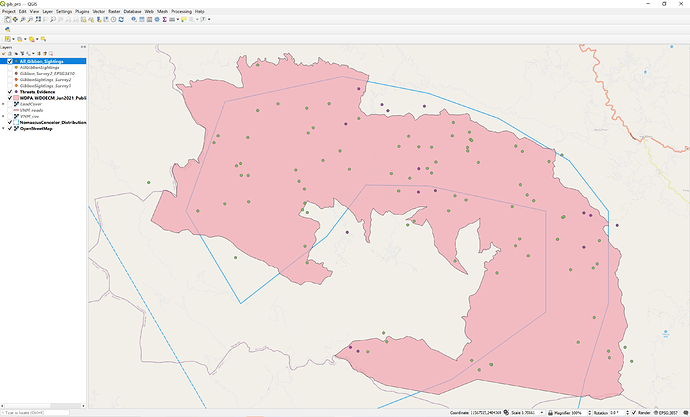Click Select Features by Value icon
Image resolution: width=690 pixels, height=417 pixels.
(20, 39)
